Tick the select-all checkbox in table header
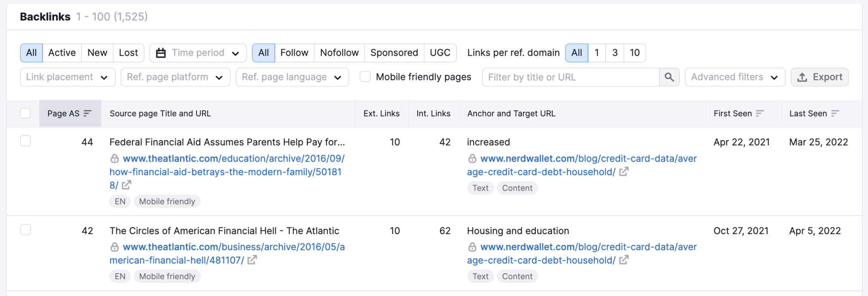The height and width of the screenshot is (296, 868). (26, 113)
